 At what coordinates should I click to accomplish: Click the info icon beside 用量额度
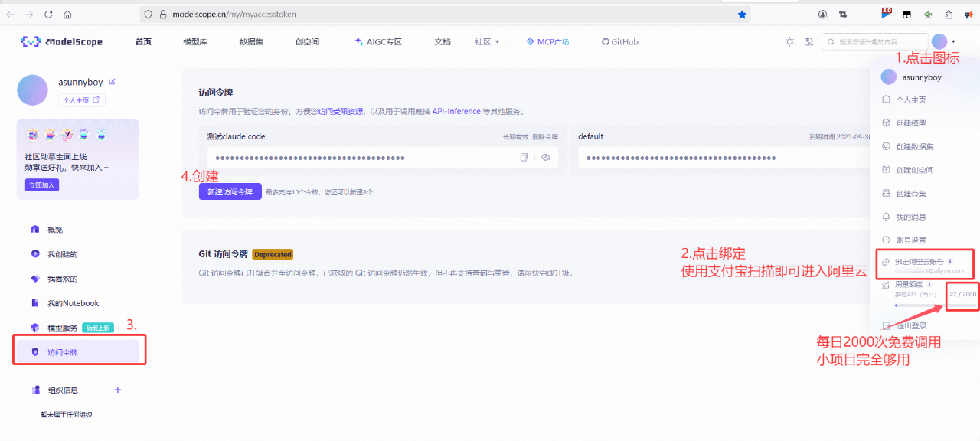click(x=929, y=285)
